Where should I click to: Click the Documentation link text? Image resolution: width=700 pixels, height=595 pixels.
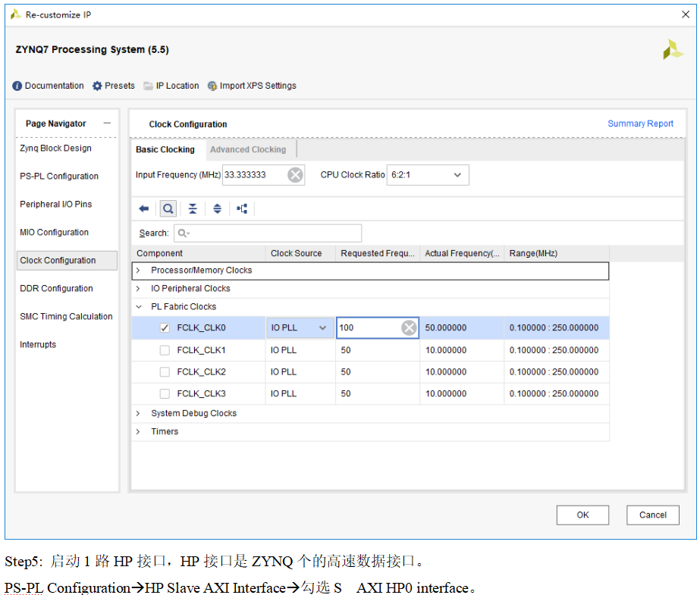(54, 86)
